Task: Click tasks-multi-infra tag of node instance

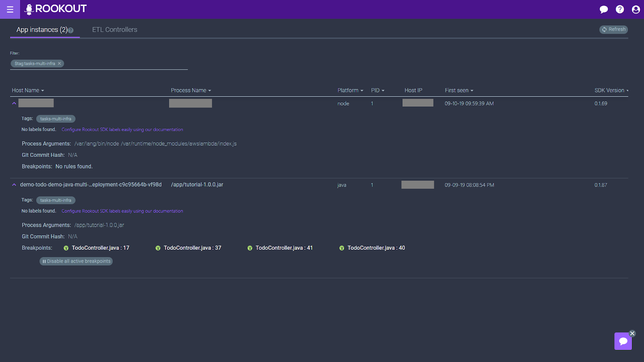Action: [56, 119]
